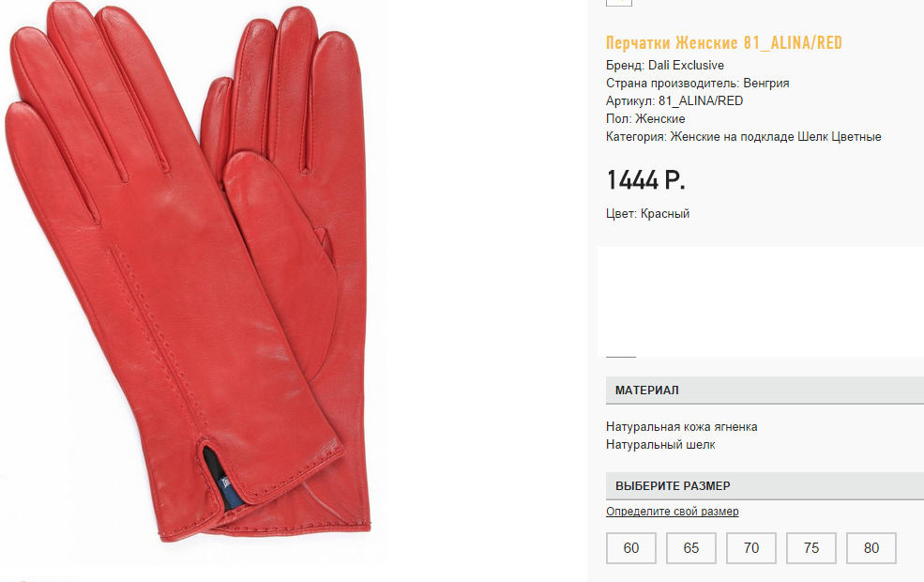Pick the size 75 box
The height and width of the screenshot is (582, 924).
811,548
